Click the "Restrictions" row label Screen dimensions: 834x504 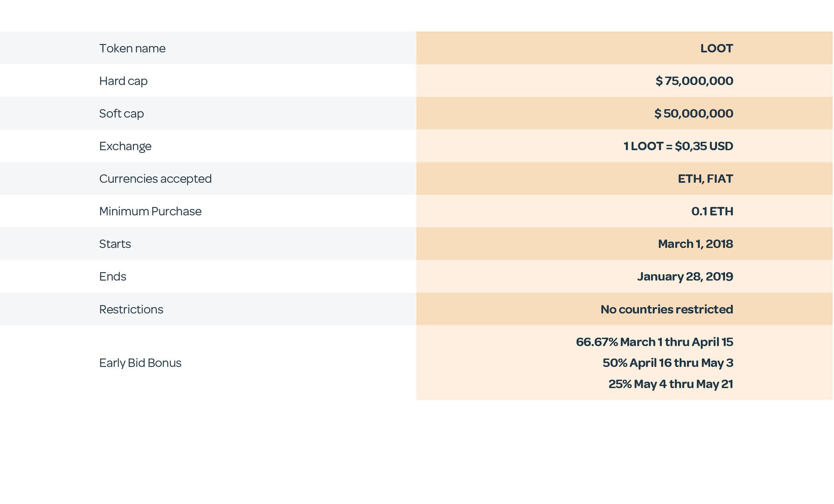tap(131, 309)
